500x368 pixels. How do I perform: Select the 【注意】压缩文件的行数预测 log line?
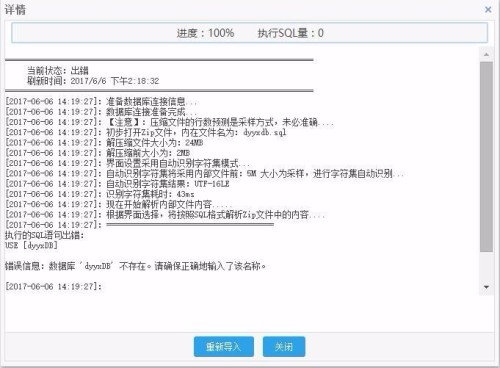pos(170,122)
